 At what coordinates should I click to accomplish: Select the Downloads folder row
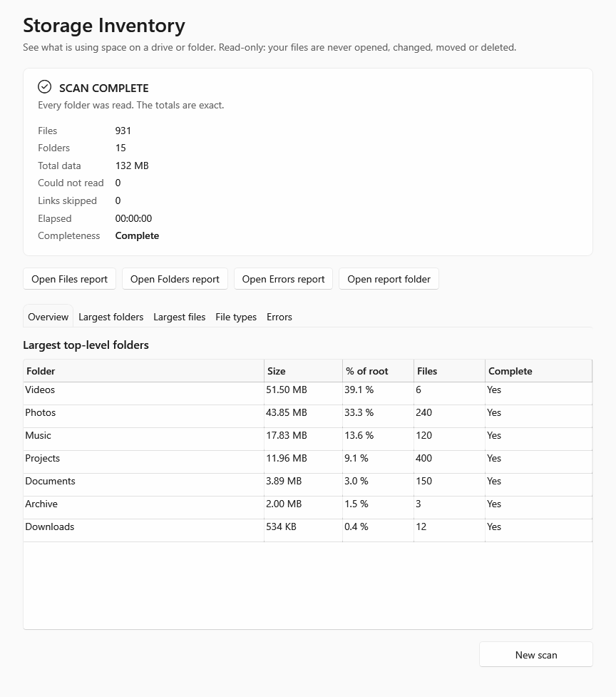pos(308,530)
